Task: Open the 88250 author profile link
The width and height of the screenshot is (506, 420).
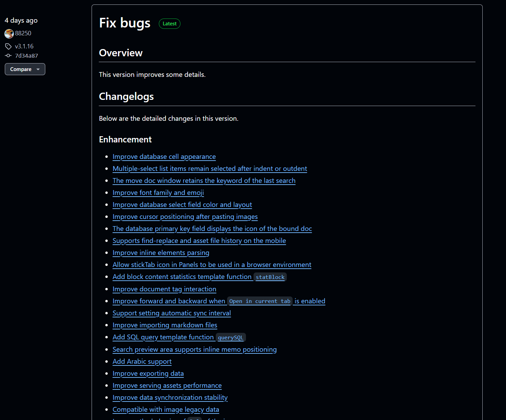Action: [x=23, y=33]
